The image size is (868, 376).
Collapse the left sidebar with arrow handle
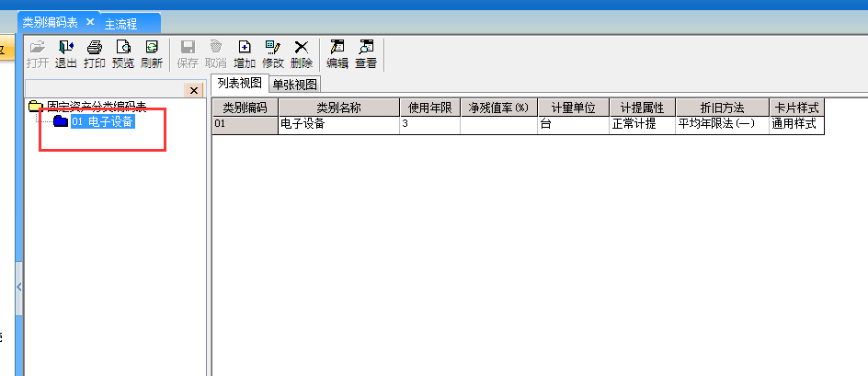[19, 287]
